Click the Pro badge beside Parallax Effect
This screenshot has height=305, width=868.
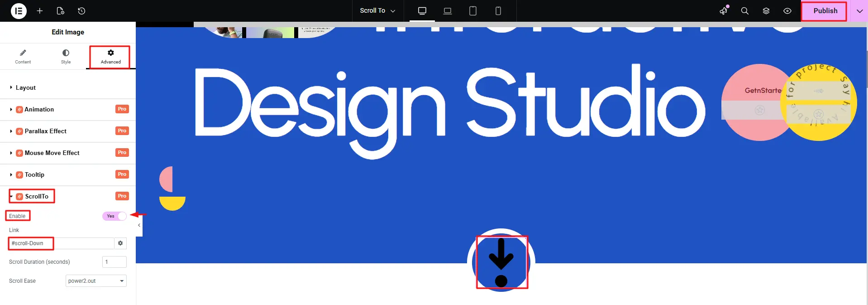pyautogui.click(x=122, y=131)
